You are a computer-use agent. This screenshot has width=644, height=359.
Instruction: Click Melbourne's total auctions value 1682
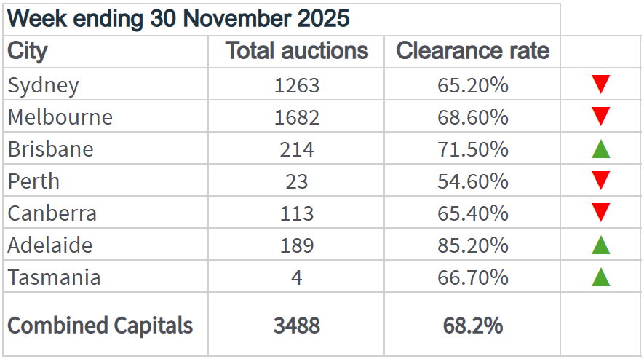[x=296, y=117]
